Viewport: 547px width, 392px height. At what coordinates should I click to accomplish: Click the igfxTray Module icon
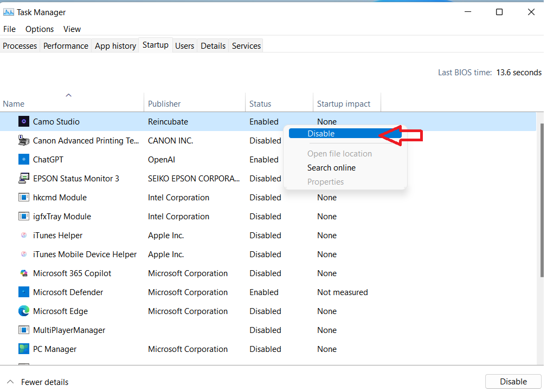23,217
